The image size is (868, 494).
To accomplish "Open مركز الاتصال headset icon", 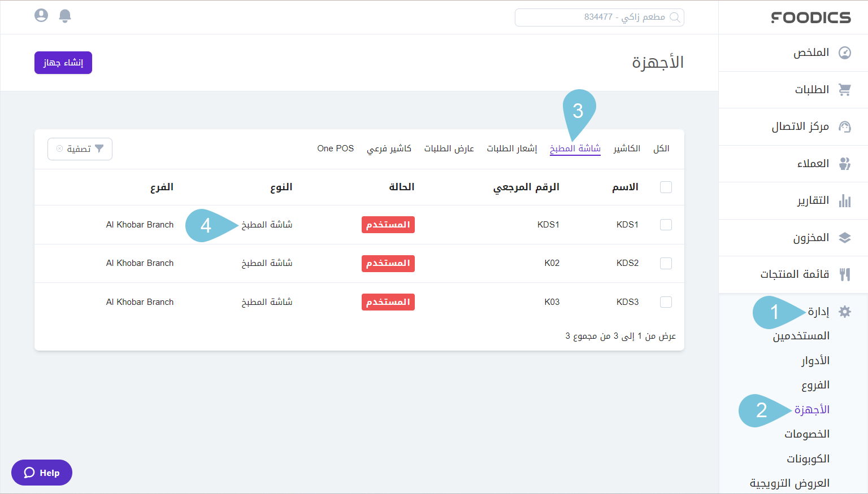I will pos(845,126).
